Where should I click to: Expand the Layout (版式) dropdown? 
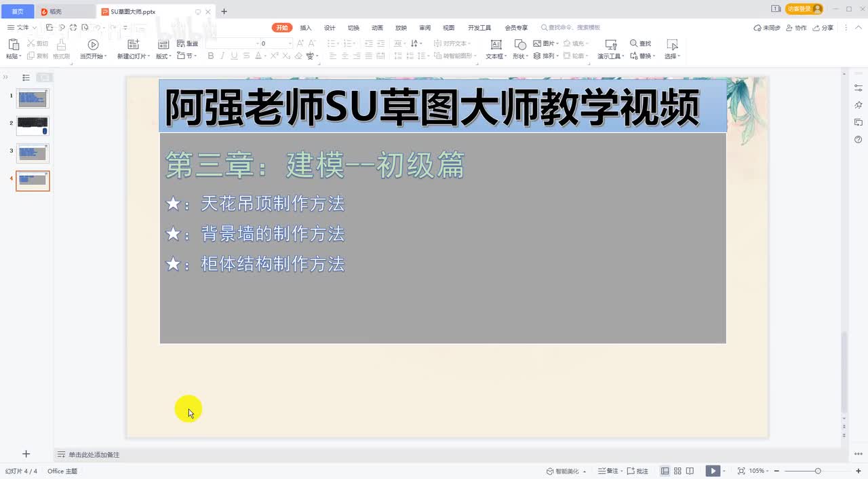tap(163, 56)
